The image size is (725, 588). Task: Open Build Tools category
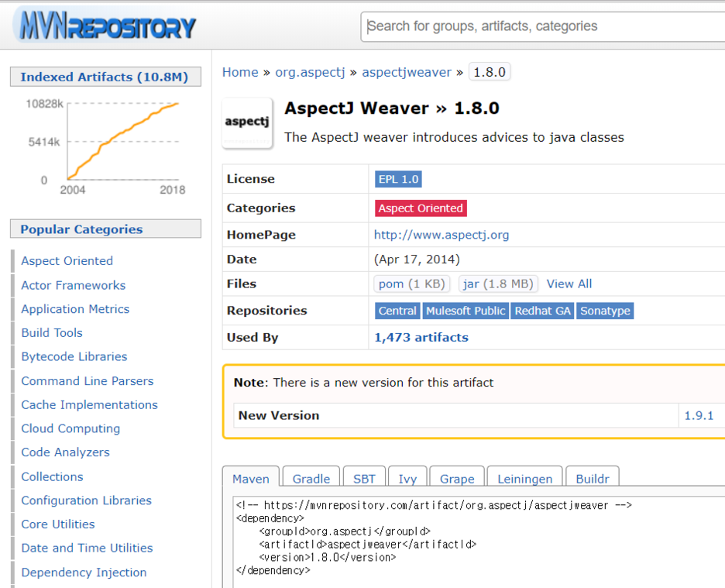(x=52, y=332)
